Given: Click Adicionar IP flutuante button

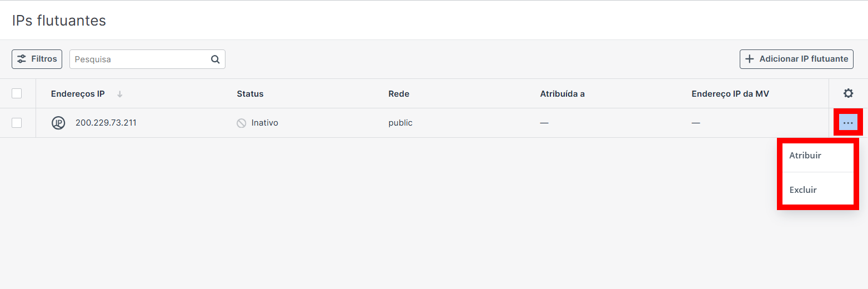Looking at the screenshot, I should pos(796,59).
